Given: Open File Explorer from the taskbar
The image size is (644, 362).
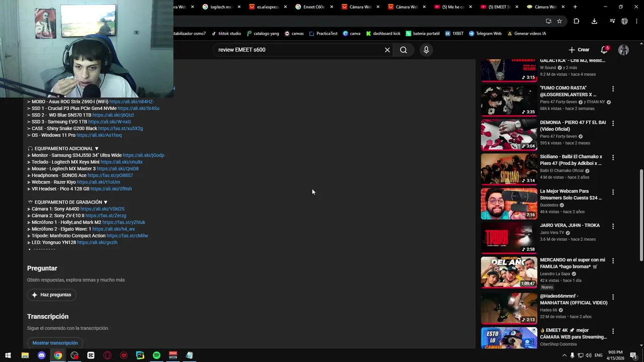Looking at the screenshot, I should click(25, 355).
